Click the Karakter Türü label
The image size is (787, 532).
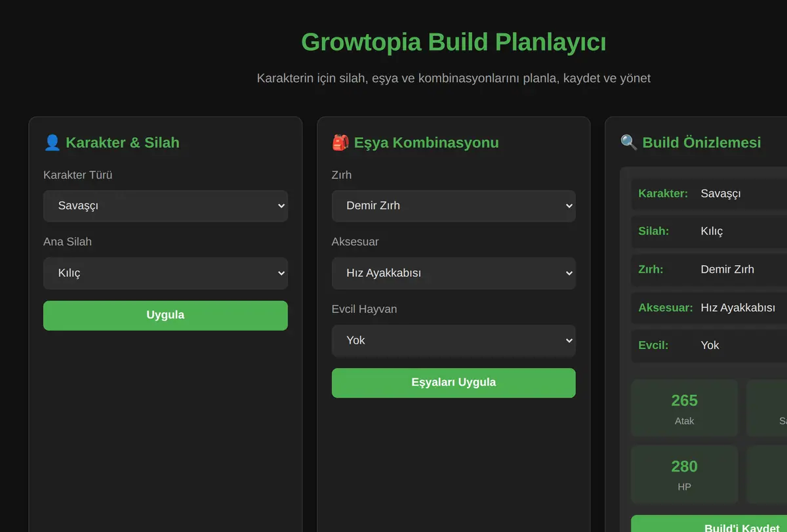(77, 175)
